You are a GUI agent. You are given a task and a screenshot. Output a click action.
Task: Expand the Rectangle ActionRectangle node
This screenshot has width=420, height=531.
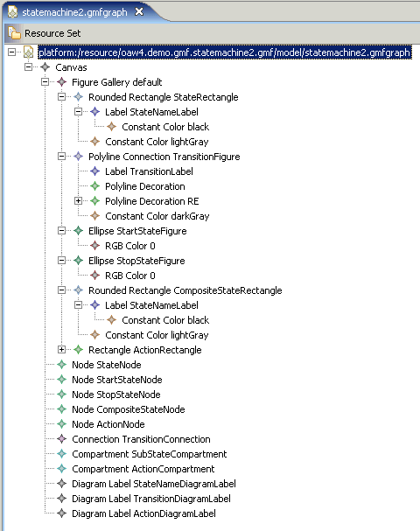coord(61,350)
